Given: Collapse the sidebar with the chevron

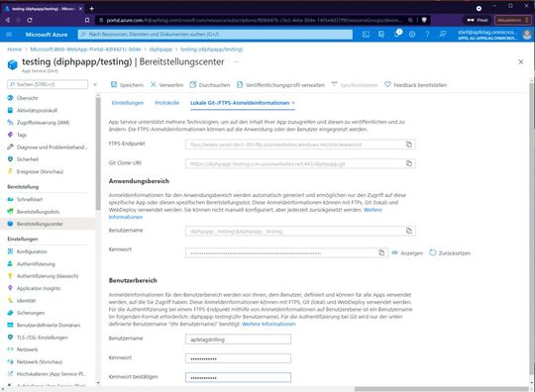Looking at the screenshot, I should coord(95,84).
